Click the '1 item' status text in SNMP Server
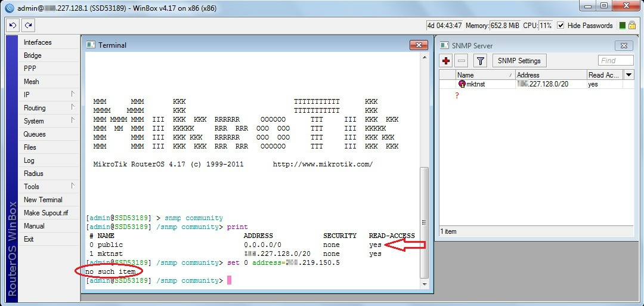 point(448,231)
